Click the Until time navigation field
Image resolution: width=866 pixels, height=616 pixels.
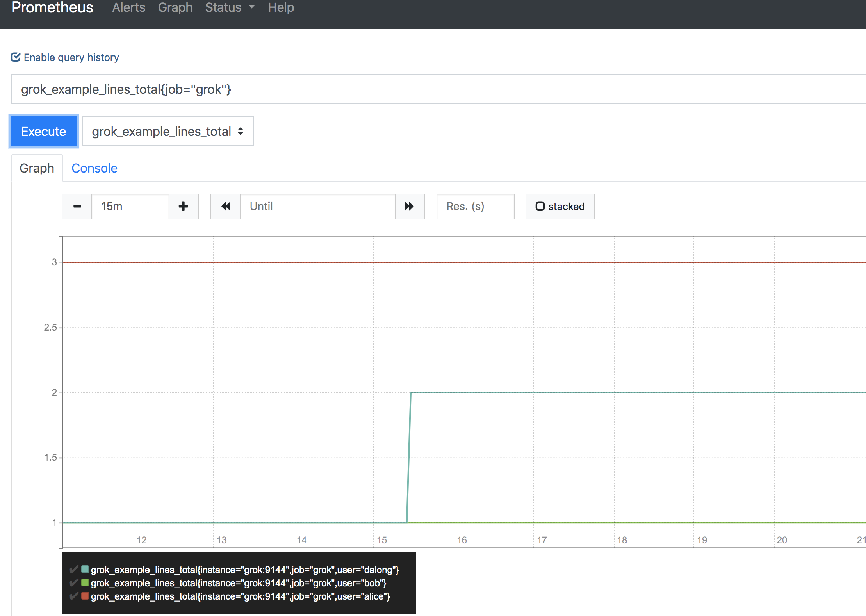[x=318, y=206]
